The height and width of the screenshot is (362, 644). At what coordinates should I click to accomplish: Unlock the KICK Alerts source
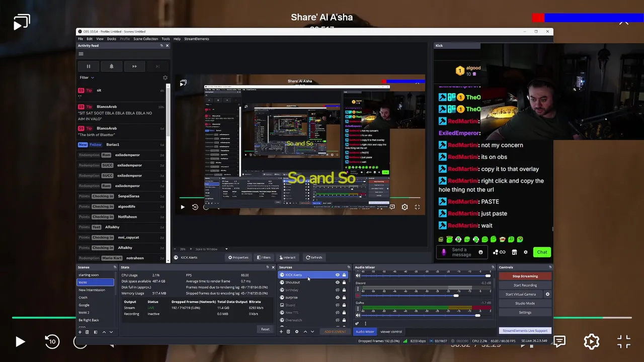point(344,275)
